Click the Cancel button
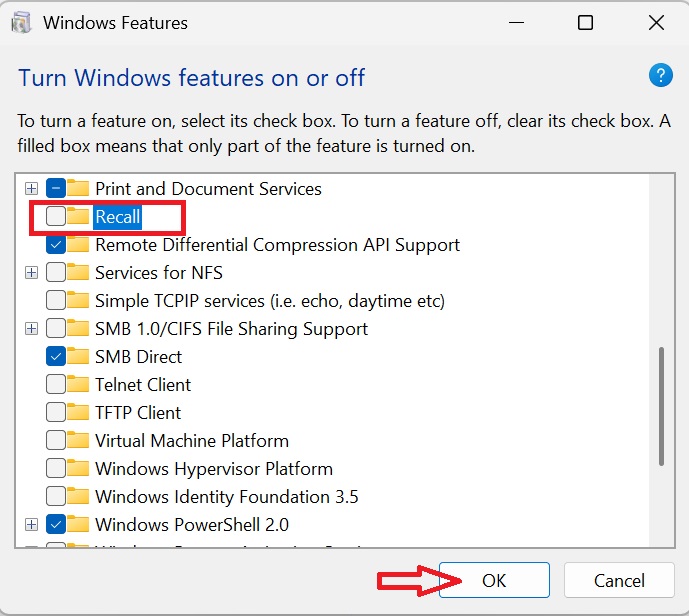This screenshot has height=616, width=689. pos(619,580)
